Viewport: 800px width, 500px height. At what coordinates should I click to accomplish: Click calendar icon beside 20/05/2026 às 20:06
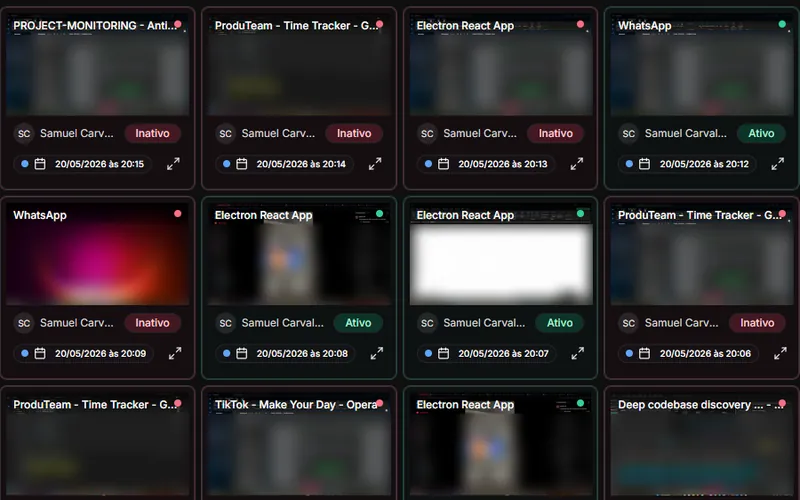(x=644, y=353)
